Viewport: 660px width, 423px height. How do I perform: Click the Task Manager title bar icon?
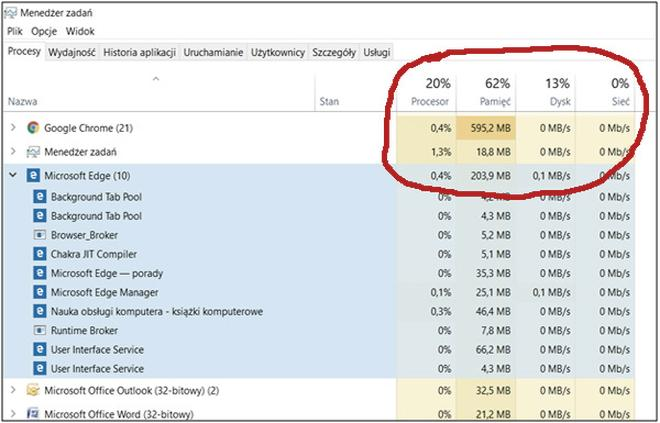(10, 13)
